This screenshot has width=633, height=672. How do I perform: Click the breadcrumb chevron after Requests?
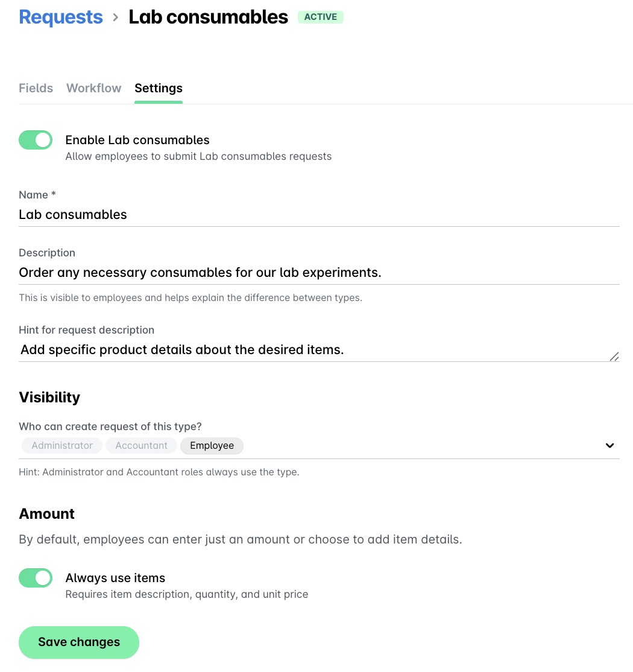[115, 17]
